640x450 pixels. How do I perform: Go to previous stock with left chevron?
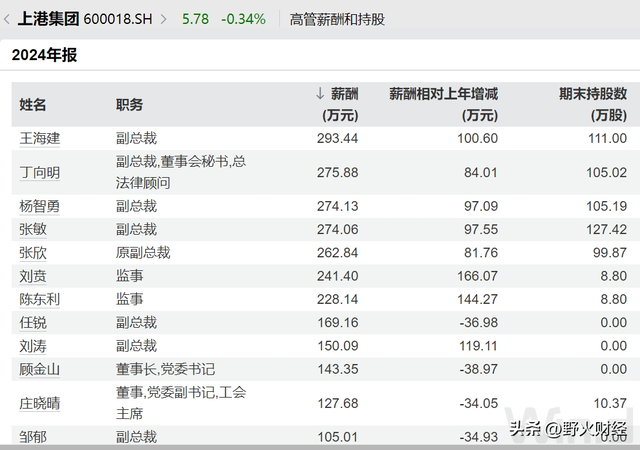(x=7, y=19)
